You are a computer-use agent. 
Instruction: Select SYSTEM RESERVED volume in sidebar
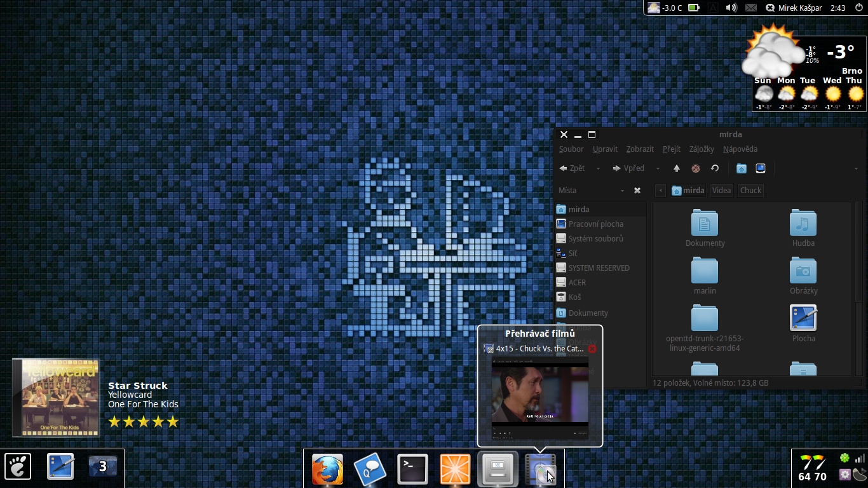[x=599, y=268]
